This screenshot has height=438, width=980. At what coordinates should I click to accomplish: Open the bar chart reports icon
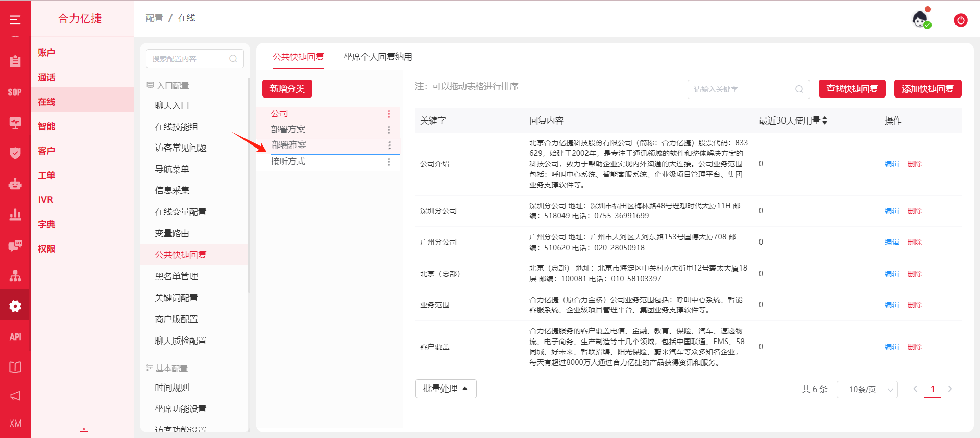point(15,214)
